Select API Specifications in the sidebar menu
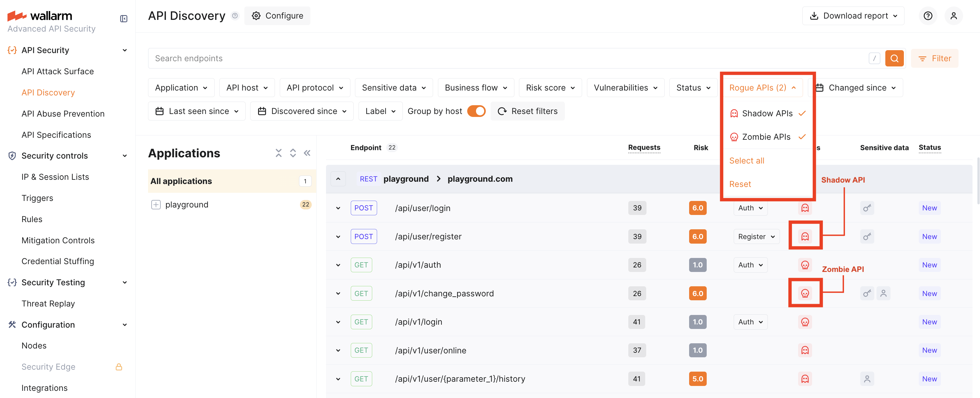The height and width of the screenshot is (398, 980). pyautogui.click(x=56, y=135)
